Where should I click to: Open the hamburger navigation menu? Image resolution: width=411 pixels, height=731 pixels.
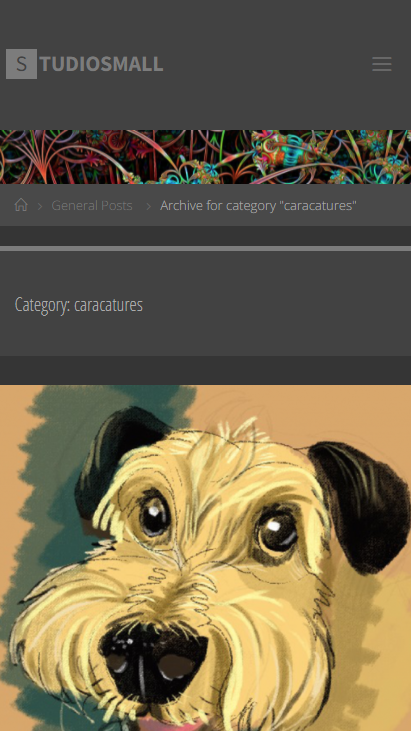click(382, 64)
